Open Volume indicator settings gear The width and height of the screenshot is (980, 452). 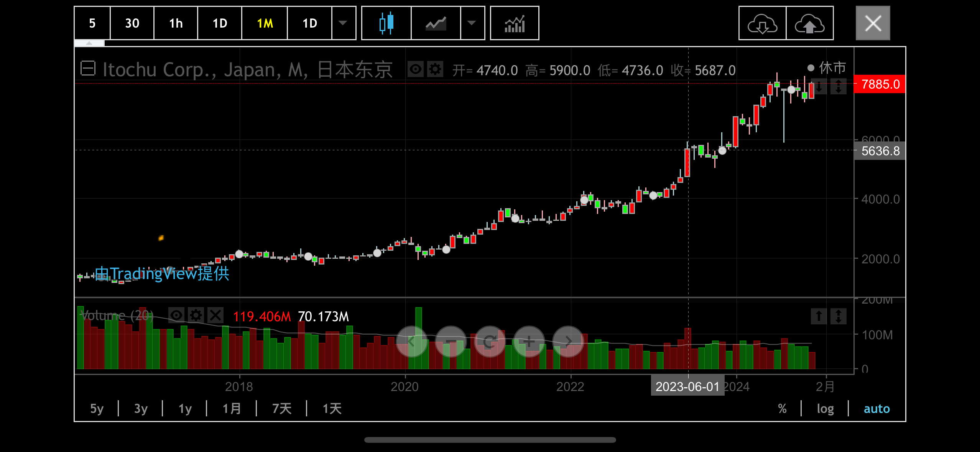(x=196, y=316)
